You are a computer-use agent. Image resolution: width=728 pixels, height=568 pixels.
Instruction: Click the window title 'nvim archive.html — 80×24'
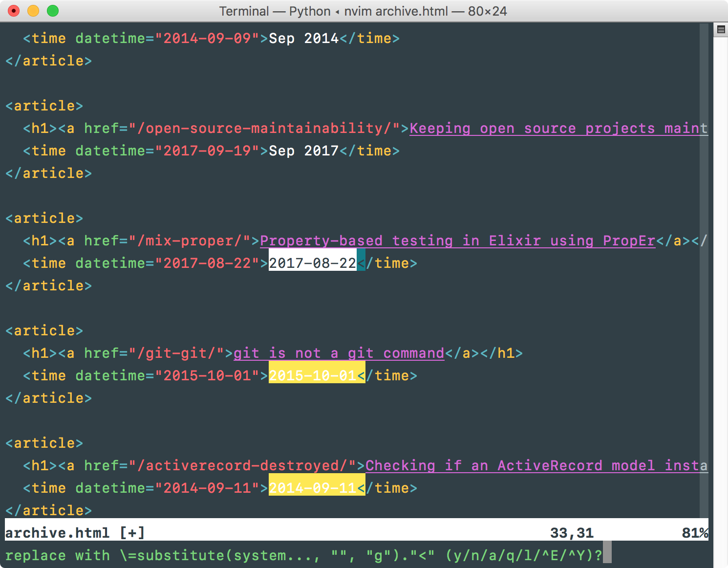426,11
